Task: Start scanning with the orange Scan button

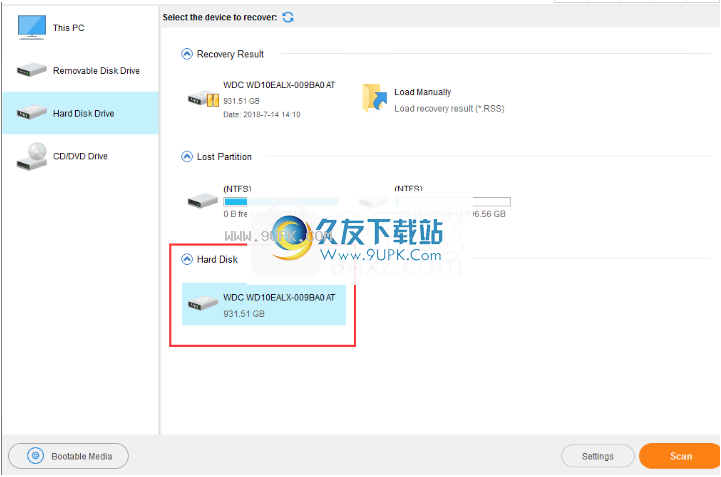Action: point(680,456)
